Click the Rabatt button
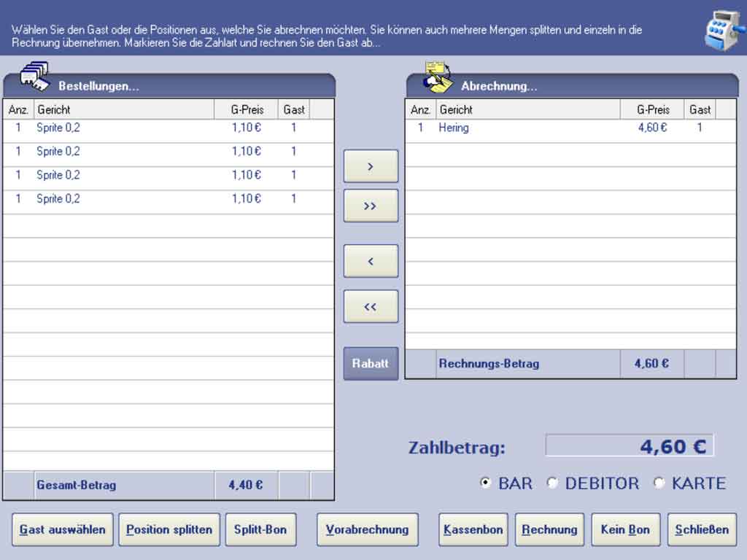747x560 pixels. [x=371, y=363]
